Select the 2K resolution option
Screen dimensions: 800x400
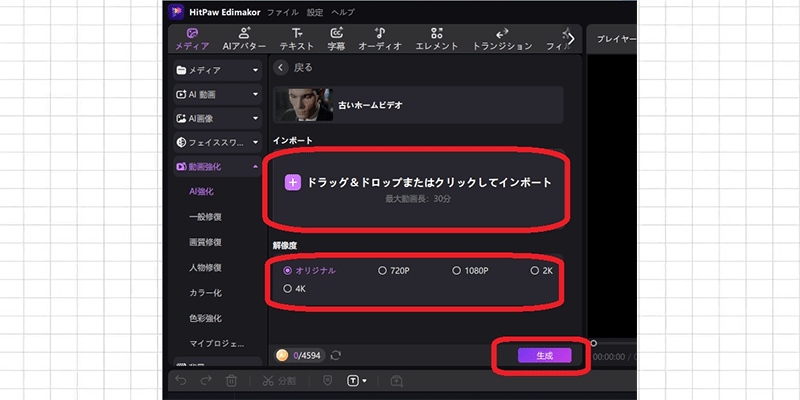coord(541,271)
